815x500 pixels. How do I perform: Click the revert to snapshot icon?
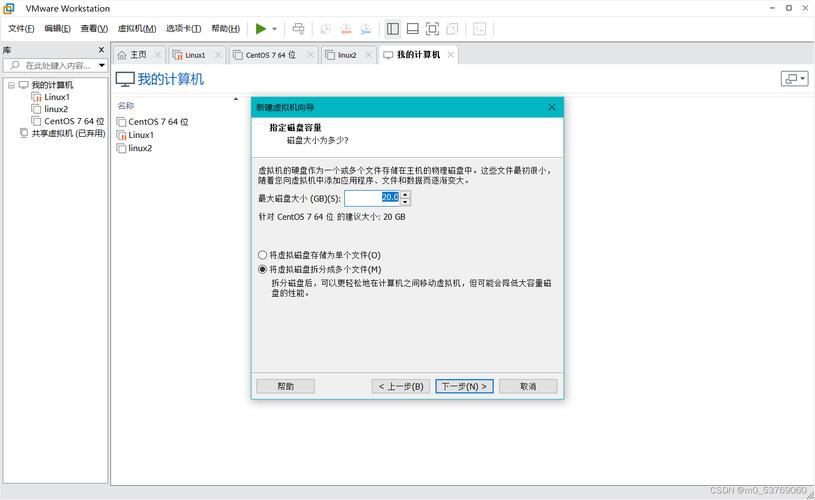tap(346, 29)
